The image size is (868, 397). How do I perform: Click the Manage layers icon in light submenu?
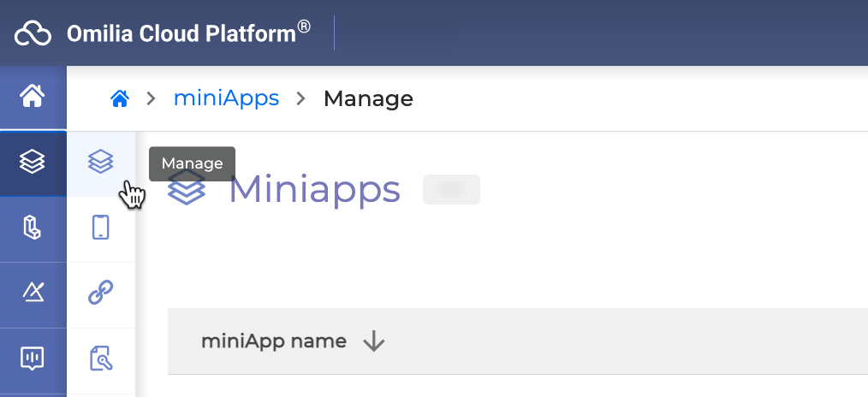click(101, 161)
